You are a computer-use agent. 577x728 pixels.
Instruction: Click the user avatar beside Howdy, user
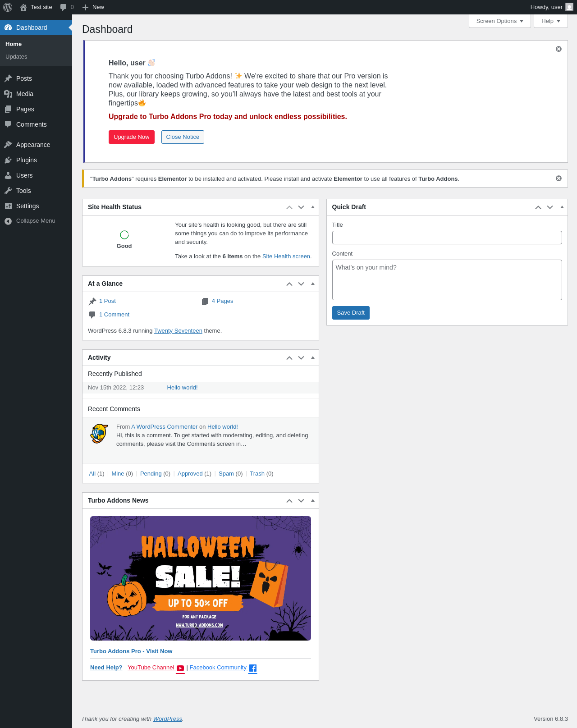pos(569,7)
